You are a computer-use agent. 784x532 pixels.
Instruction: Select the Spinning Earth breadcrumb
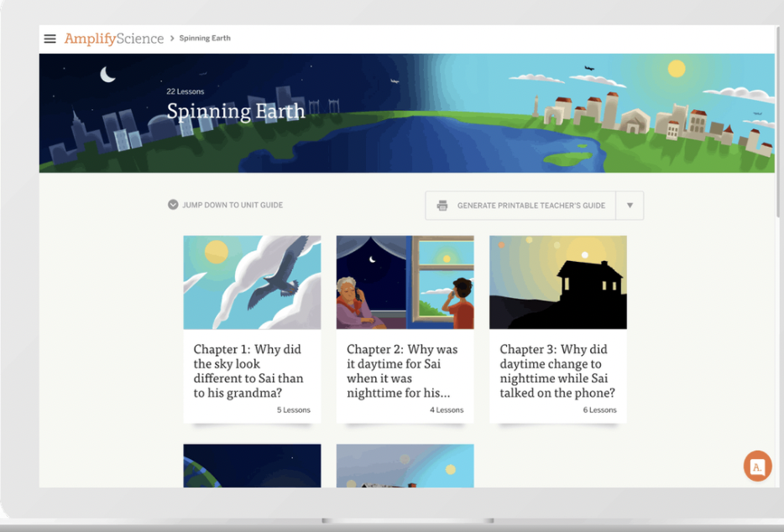point(205,39)
